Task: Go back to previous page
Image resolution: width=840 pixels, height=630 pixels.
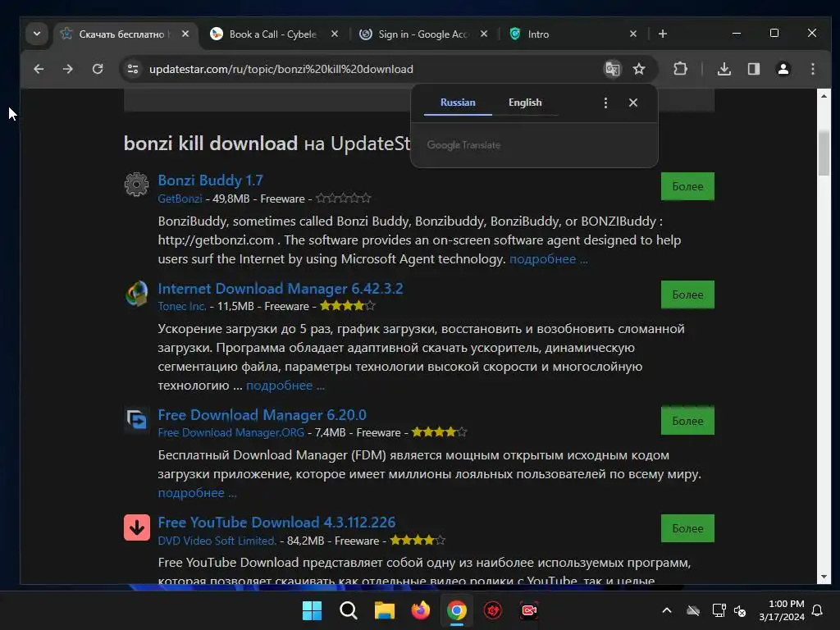Action: point(39,69)
